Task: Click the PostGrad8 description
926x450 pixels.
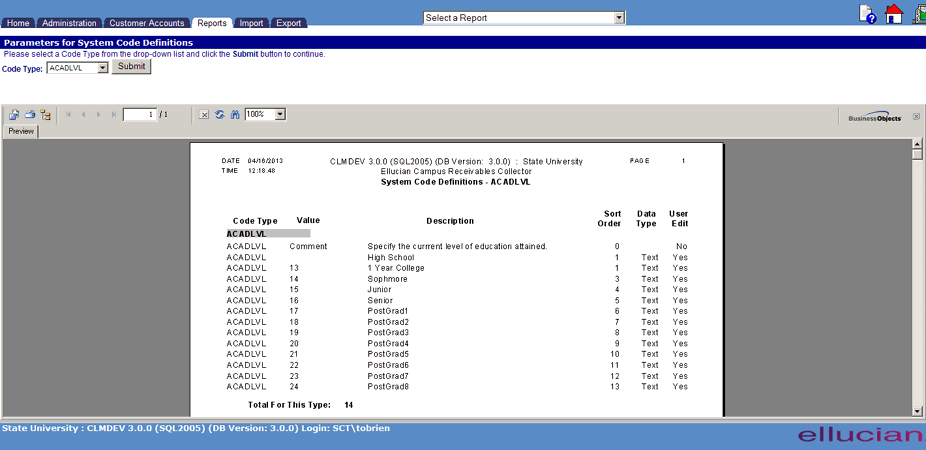Action: [388, 386]
